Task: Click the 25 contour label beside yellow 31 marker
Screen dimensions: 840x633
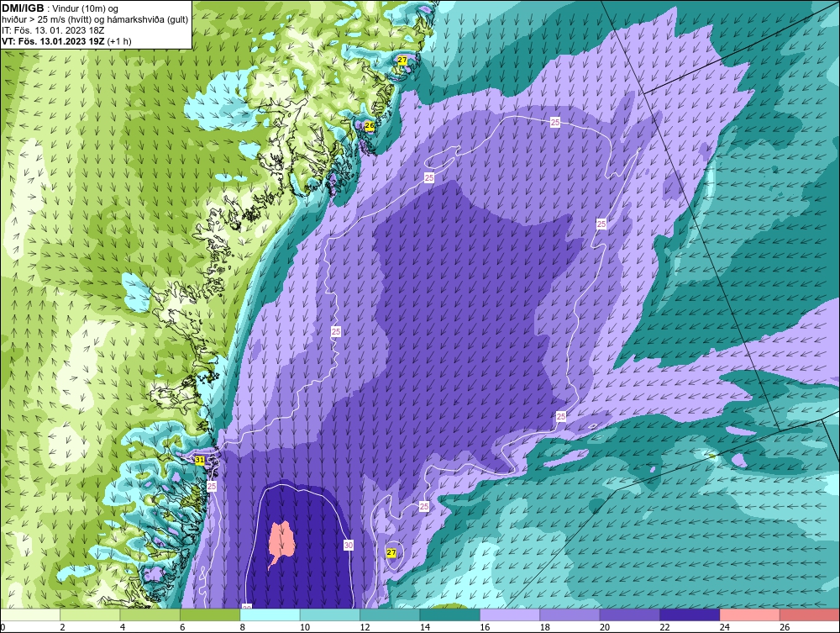Action: (212, 486)
